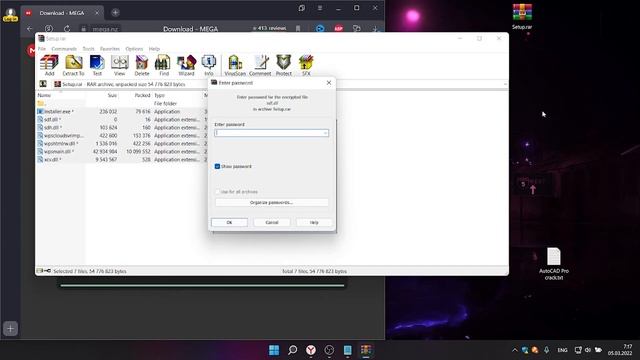Click the blue app icon on taskbar
Viewport: 640px width, 360px height.
(348, 350)
